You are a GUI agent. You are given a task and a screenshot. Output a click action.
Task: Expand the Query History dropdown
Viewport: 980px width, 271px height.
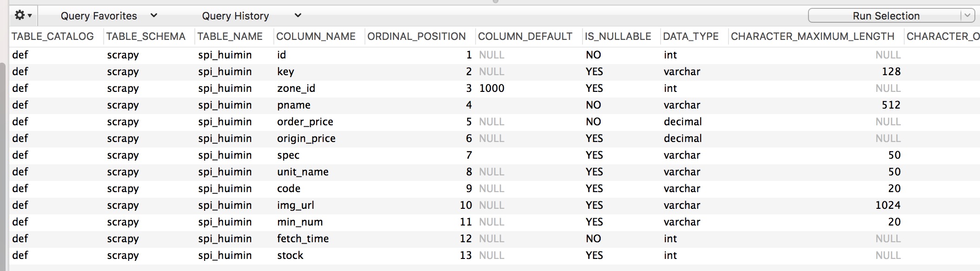pos(251,16)
